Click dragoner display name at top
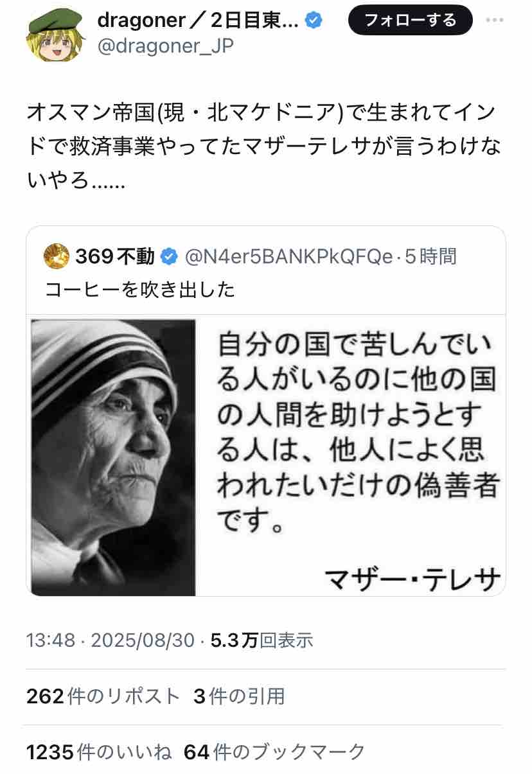The height and width of the screenshot is (774, 532). pos(197,21)
